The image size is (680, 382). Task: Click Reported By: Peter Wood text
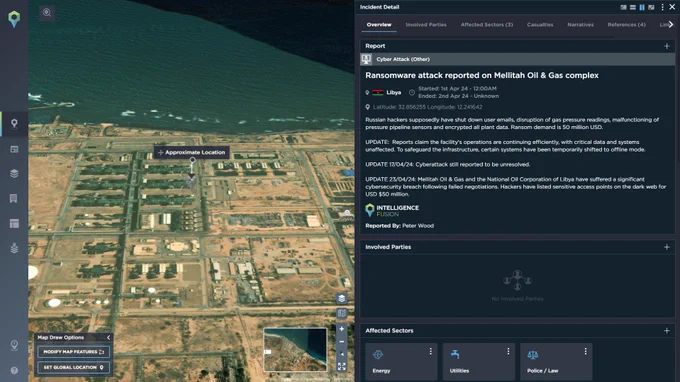tap(399, 226)
